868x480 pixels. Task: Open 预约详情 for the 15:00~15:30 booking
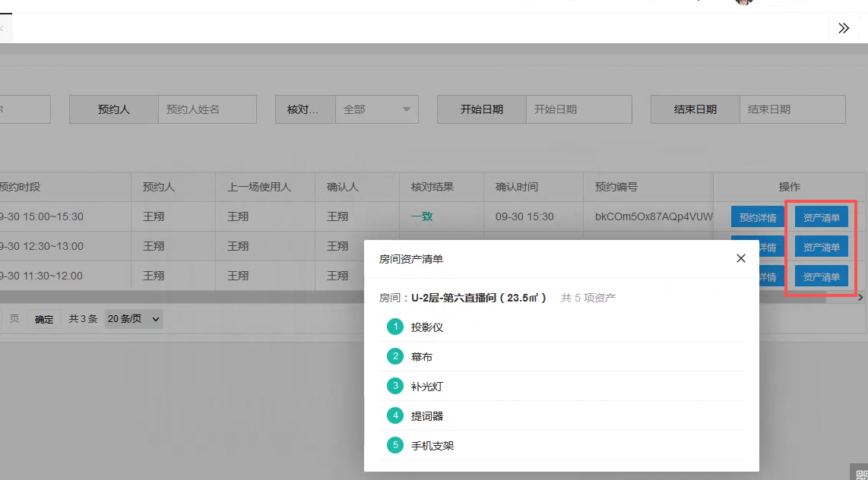(757, 216)
